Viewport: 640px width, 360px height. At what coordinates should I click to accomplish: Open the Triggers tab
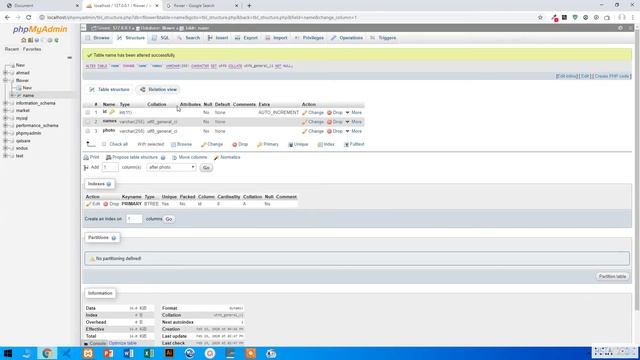[x=383, y=38]
